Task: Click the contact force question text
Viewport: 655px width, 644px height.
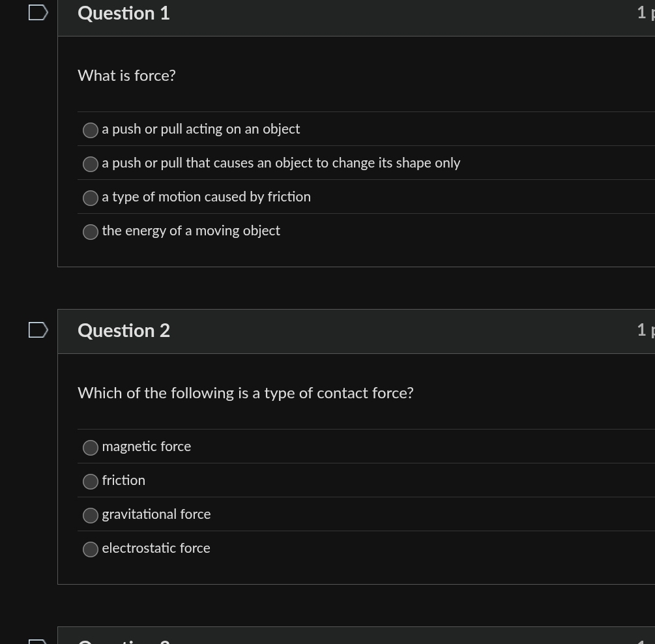Action: click(246, 393)
